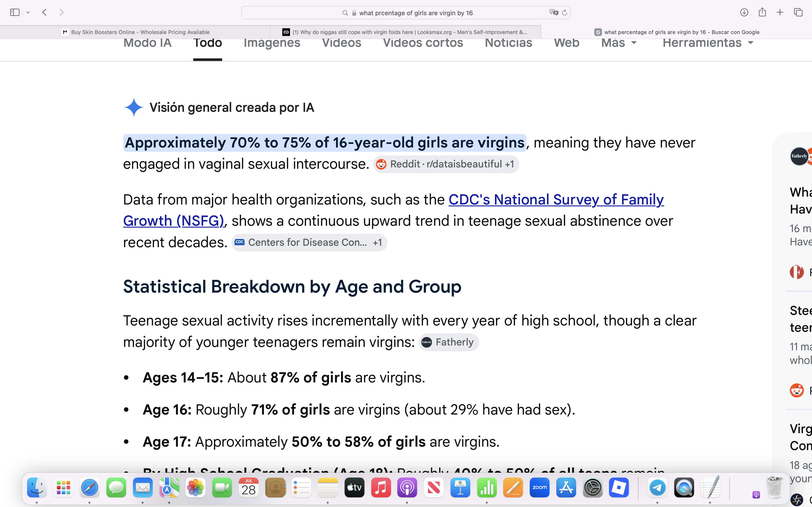812x507 pixels.
Task: Open Telegram from the dock
Action: click(657, 488)
